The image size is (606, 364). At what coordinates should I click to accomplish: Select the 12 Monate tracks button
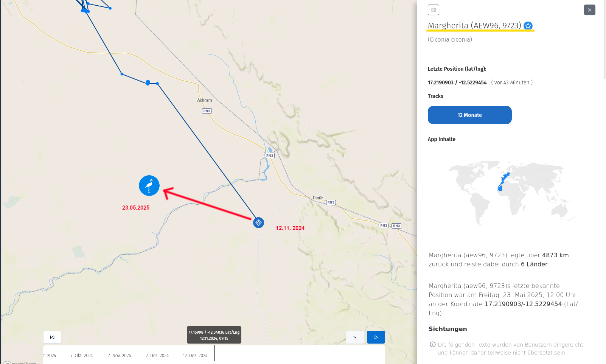click(469, 115)
